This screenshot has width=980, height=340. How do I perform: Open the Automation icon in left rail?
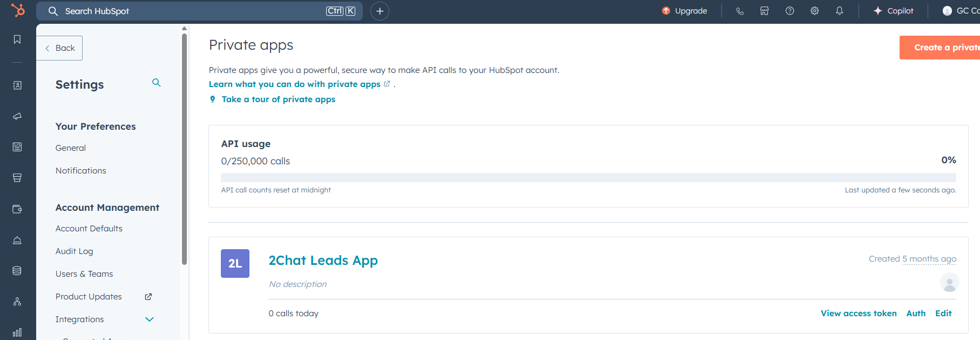pos(17,302)
